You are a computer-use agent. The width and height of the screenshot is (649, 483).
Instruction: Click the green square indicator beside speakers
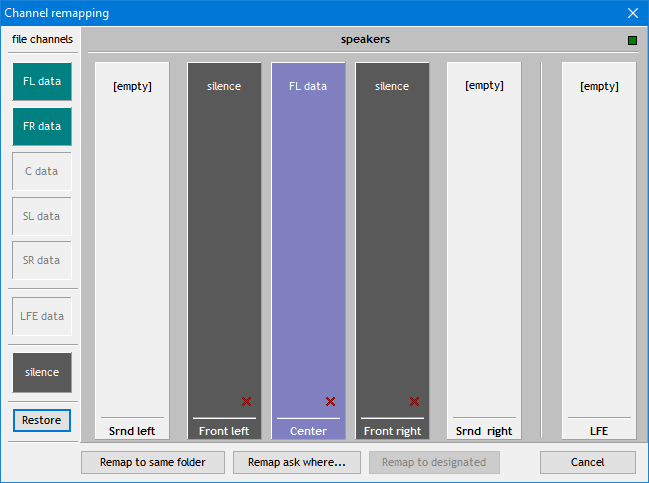(x=632, y=40)
